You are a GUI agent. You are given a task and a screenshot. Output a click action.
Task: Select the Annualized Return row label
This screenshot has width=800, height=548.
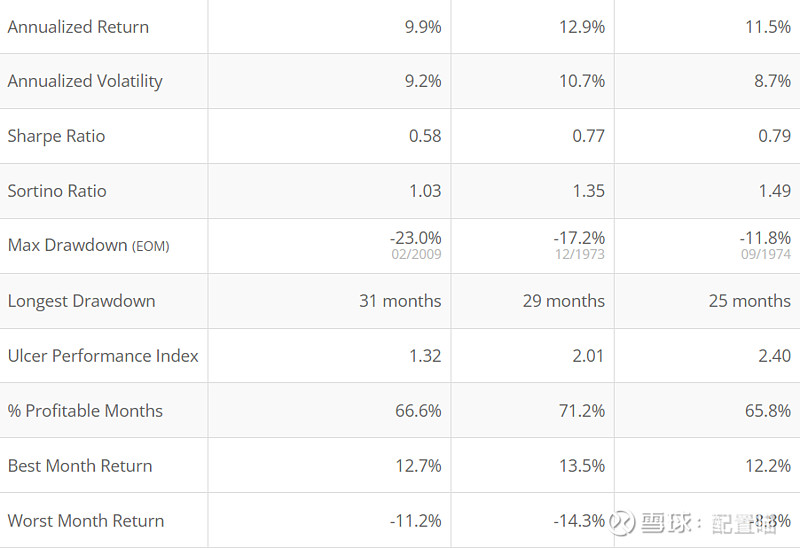click(78, 27)
